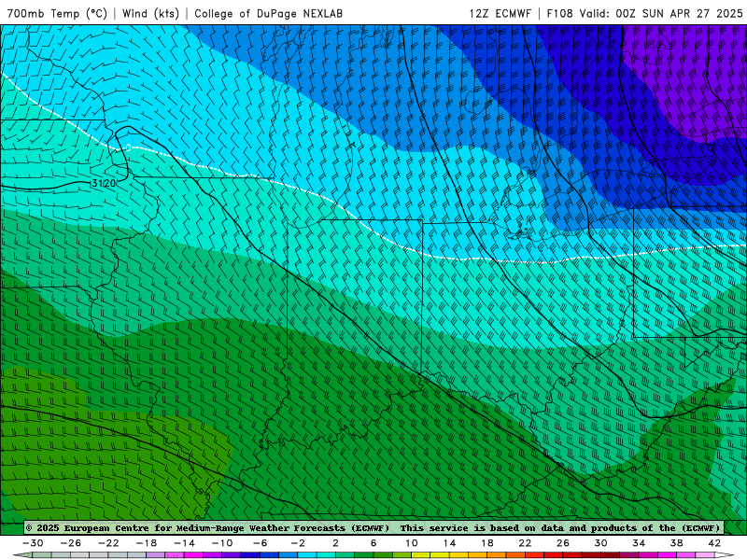747x560 pixels.
Task: Pick the yellow swatch below 10 on colorbar
Action: pos(421,554)
